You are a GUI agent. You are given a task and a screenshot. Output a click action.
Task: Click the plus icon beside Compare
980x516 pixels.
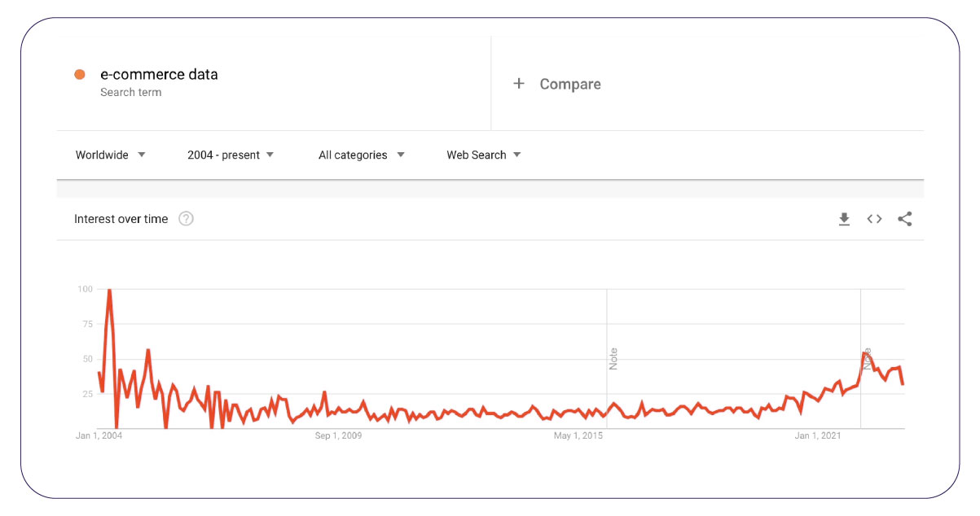click(x=519, y=84)
